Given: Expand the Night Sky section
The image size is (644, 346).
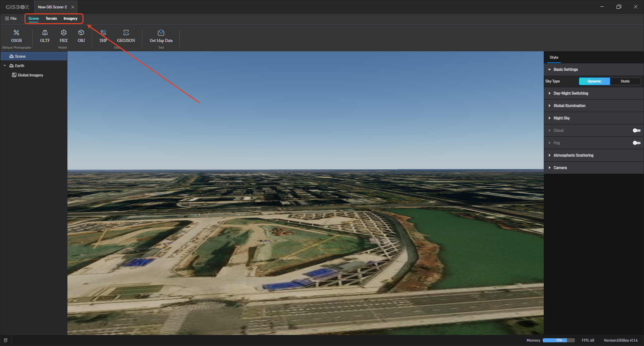Looking at the screenshot, I should point(594,118).
